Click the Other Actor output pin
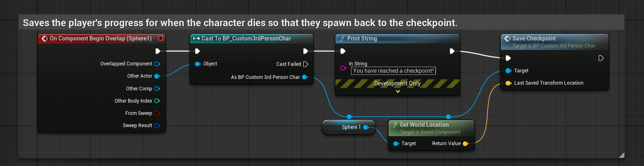Image resolution: width=644 pixels, height=166 pixels. (157, 76)
